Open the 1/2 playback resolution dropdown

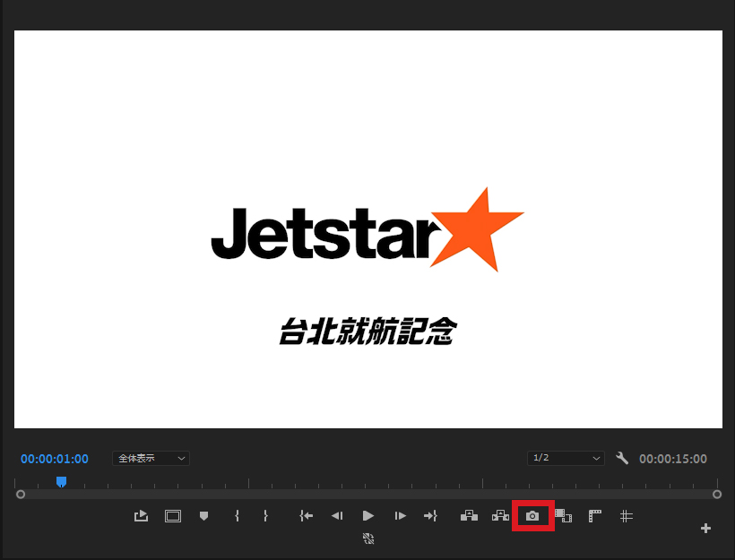click(x=566, y=458)
